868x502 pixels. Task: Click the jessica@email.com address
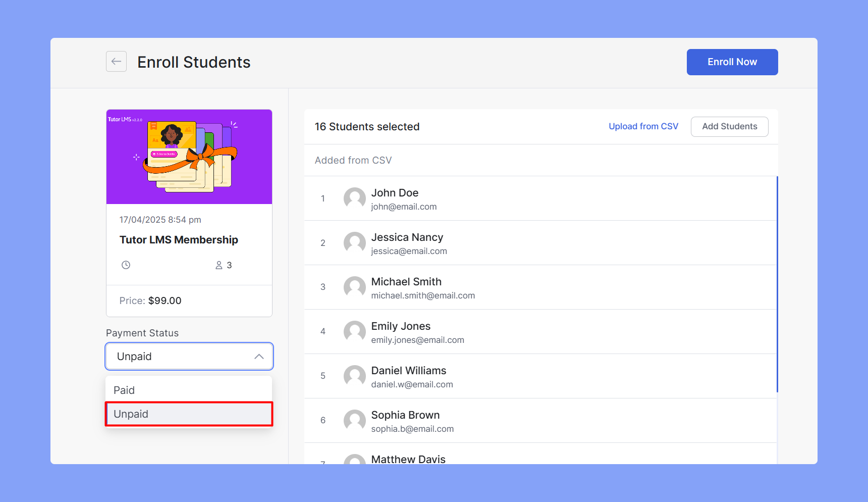(x=409, y=251)
